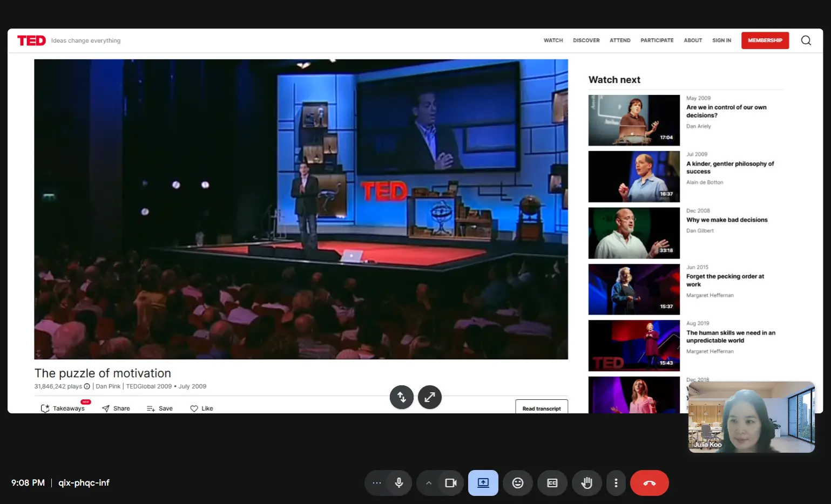Click the TED site search icon
The width and height of the screenshot is (831, 504).
coord(806,40)
